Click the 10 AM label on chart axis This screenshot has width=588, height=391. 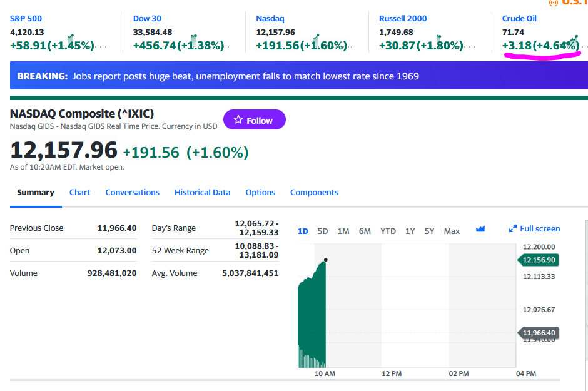[x=325, y=373]
